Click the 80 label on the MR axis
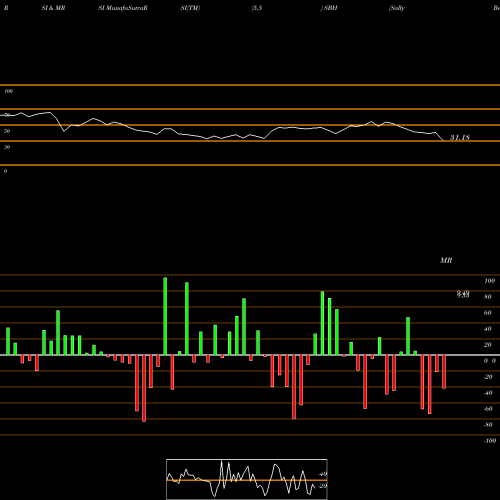The width and height of the screenshot is (500, 500). (x=488, y=297)
